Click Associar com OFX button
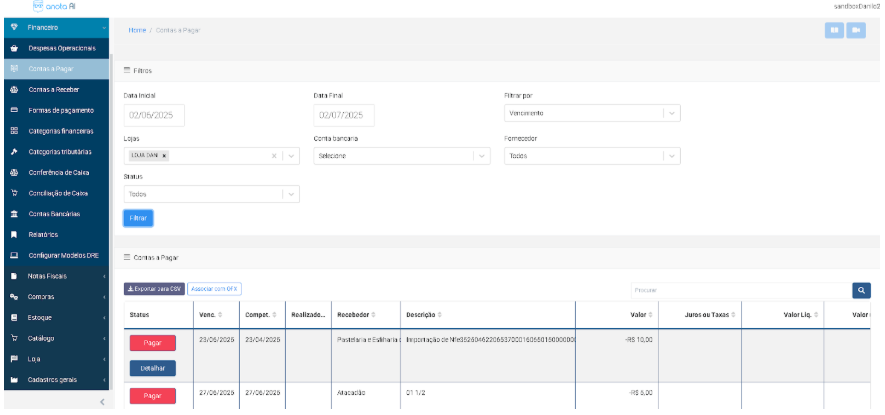Screen dimensions: 885x415 click(x=214, y=289)
